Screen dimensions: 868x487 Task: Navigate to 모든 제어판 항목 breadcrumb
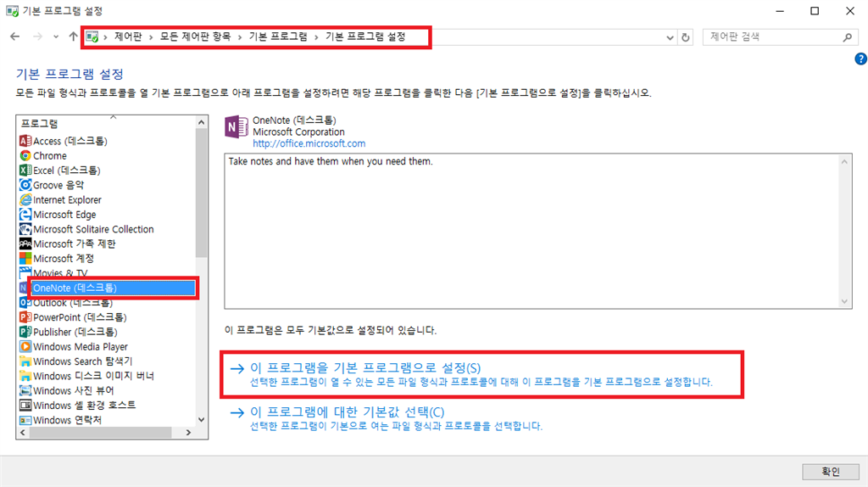(x=196, y=36)
